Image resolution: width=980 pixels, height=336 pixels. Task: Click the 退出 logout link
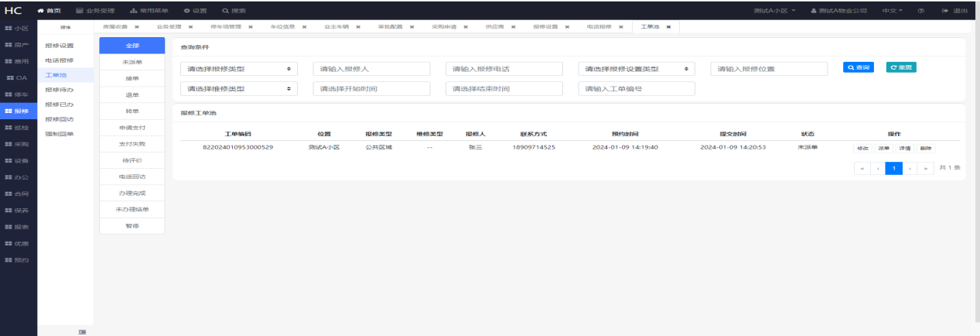click(x=955, y=10)
